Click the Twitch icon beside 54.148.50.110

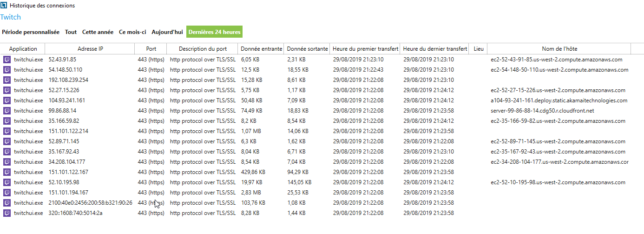click(x=7, y=70)
